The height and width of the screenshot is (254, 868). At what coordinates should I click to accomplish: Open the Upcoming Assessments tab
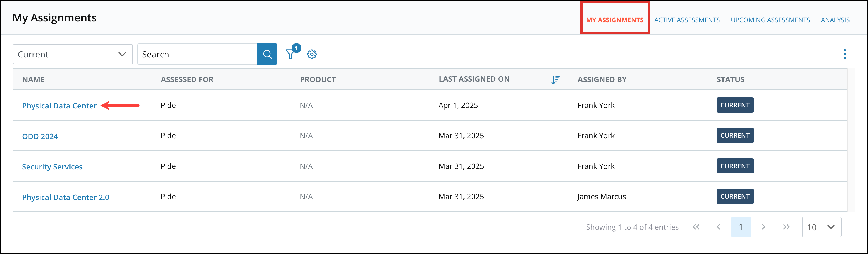[770, 20]
